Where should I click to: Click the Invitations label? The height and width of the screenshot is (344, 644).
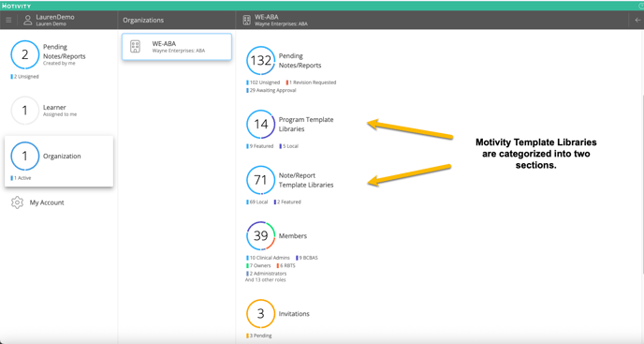[294, 314]
